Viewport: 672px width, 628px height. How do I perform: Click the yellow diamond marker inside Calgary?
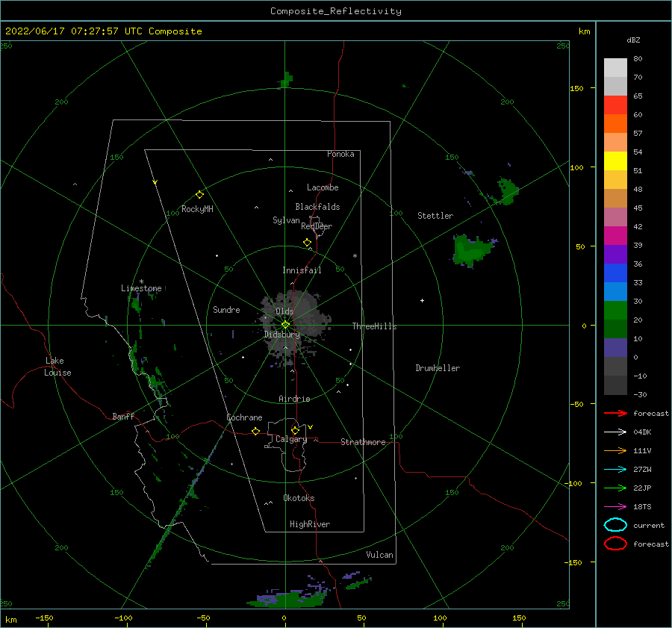295,430
